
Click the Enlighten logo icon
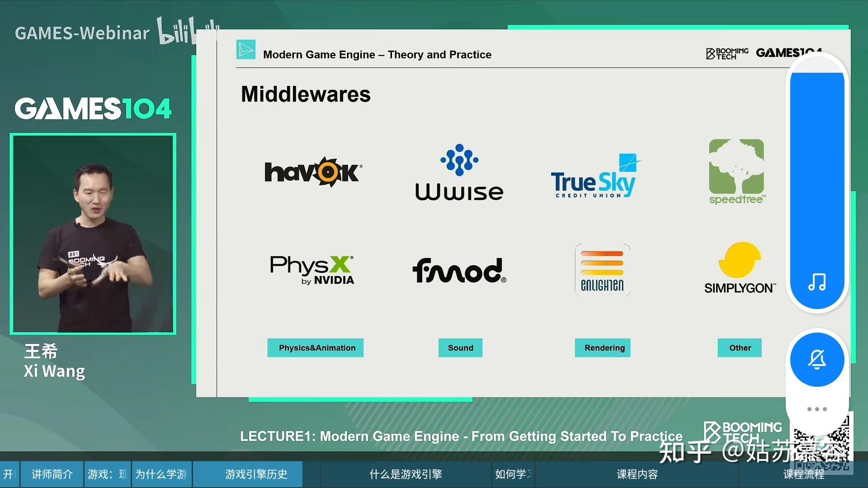click(x=602, y=270)
